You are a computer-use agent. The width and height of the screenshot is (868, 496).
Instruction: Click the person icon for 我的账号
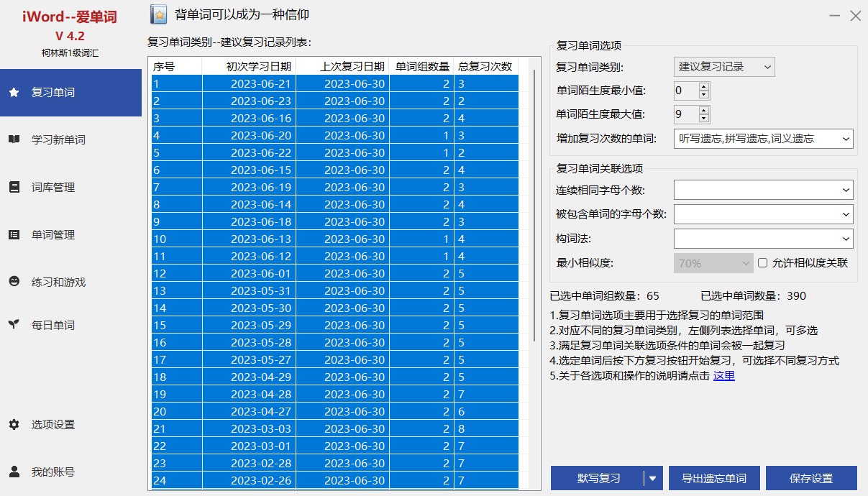pyautogui.click(x=14, y=472)
